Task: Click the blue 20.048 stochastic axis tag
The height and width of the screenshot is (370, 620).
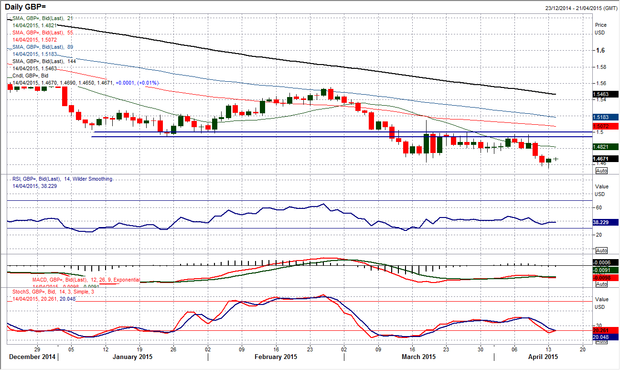Action: [605, 337]
